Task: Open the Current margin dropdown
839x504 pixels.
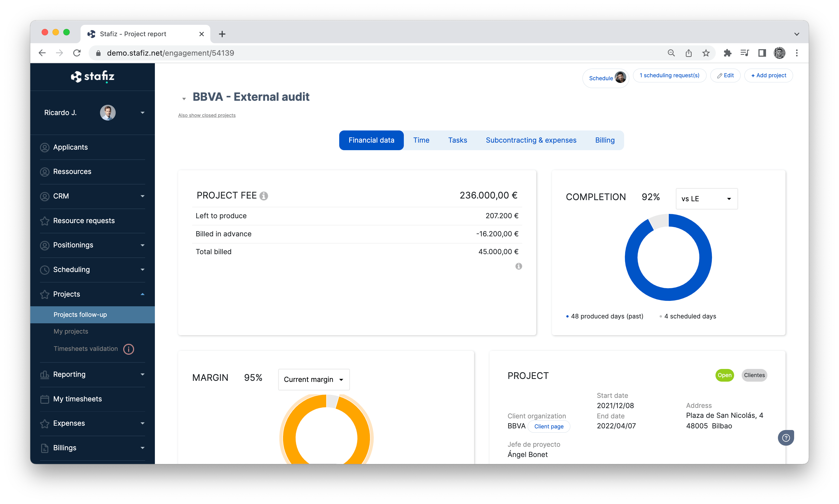Action: click(314, 379)
